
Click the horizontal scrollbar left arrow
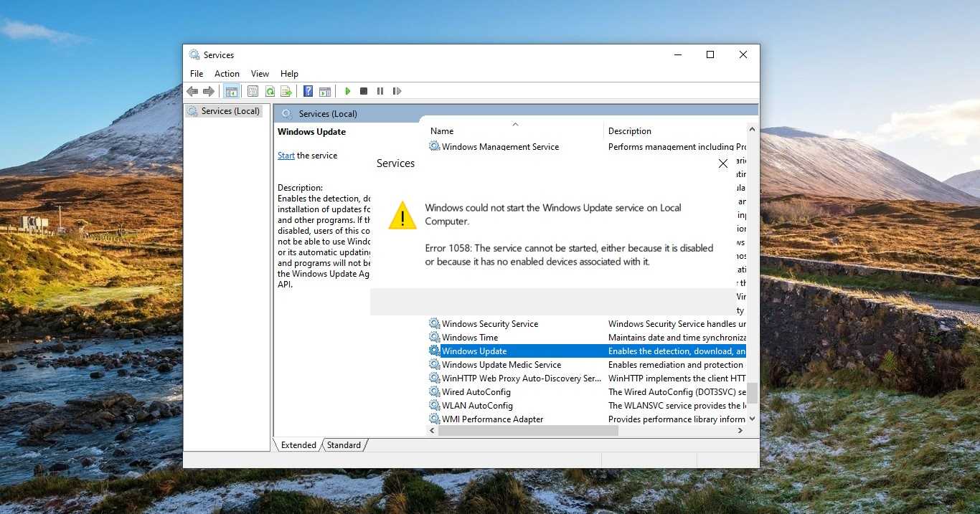[x=433, y=431]
